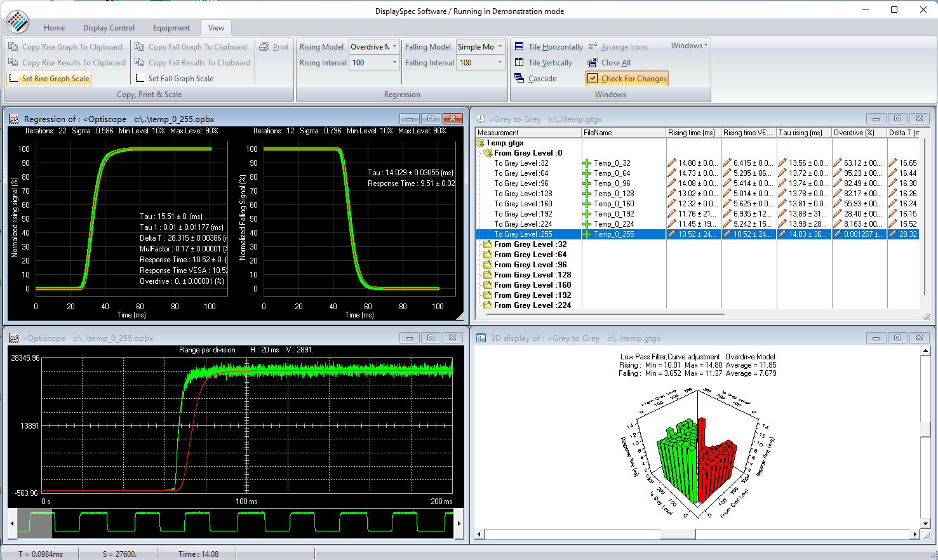Open the Equipment ribbon tab

pyautogui.click(x=171, y=28)
